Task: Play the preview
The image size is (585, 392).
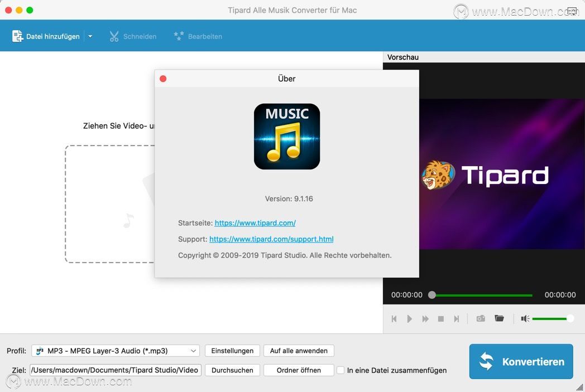Action: point(409,318)
